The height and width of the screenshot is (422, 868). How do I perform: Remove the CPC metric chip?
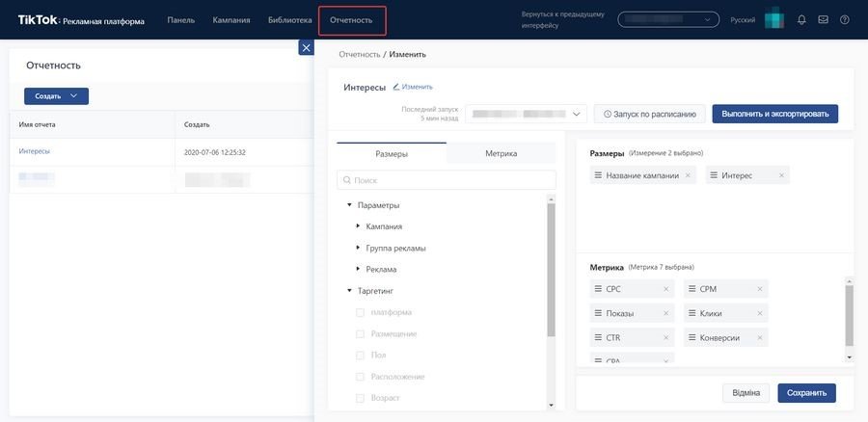pos(665,289)
